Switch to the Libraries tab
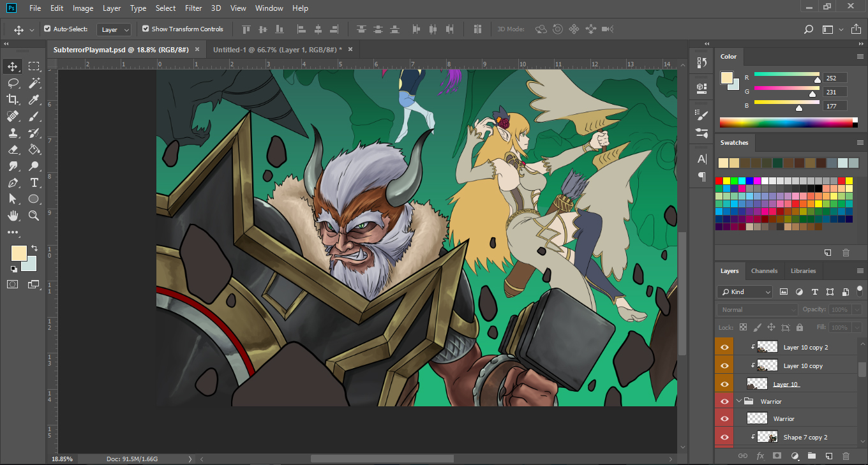 (x=803, y=270)
